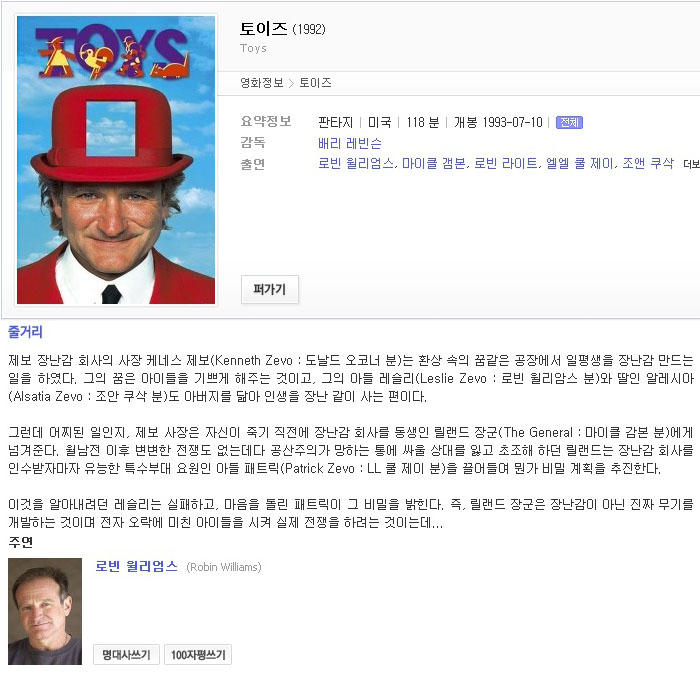Open cast member 마이클 갬본 link
Image resolution: width=700 pixels, height=677 pixels.
pyautogui.click(x=434, y=163)
